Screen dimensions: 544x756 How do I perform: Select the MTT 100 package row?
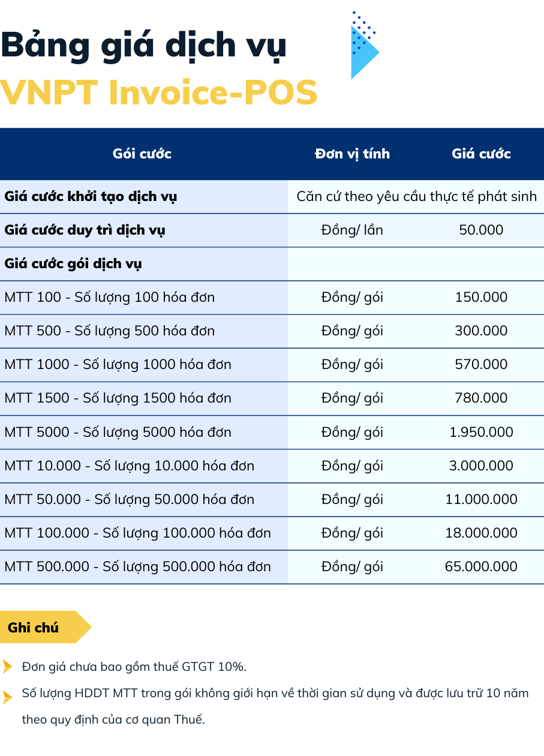[x=110, y=297]
